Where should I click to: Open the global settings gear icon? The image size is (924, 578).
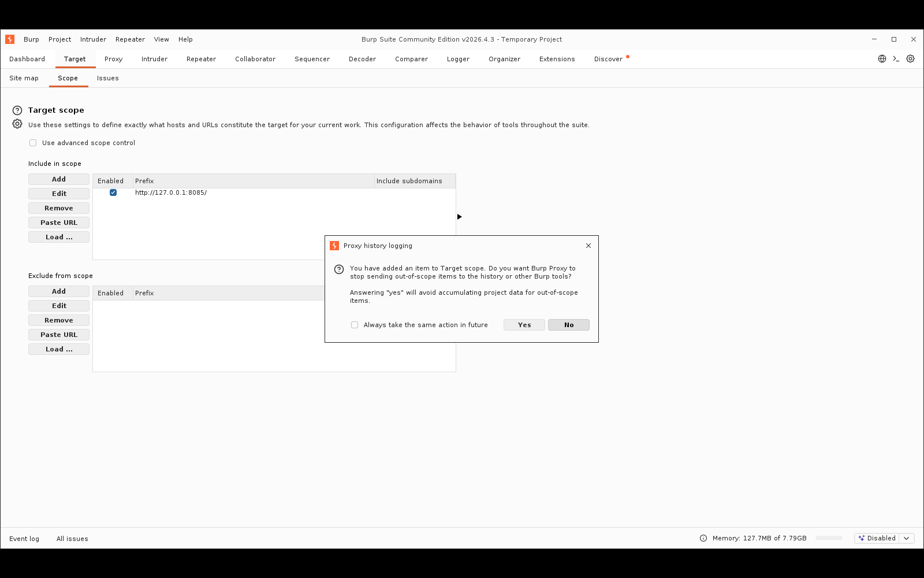[x=910, y=59]
